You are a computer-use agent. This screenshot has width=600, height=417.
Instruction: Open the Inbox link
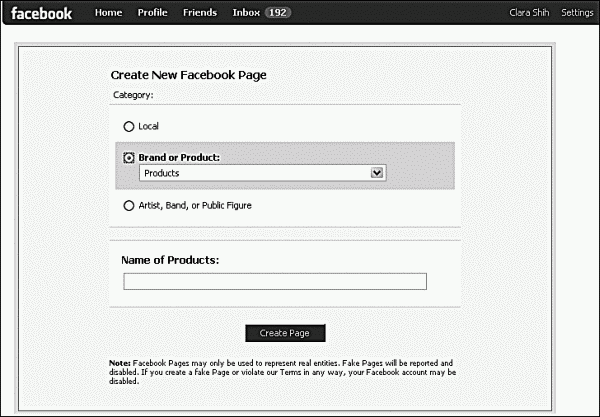click(245, 14)
